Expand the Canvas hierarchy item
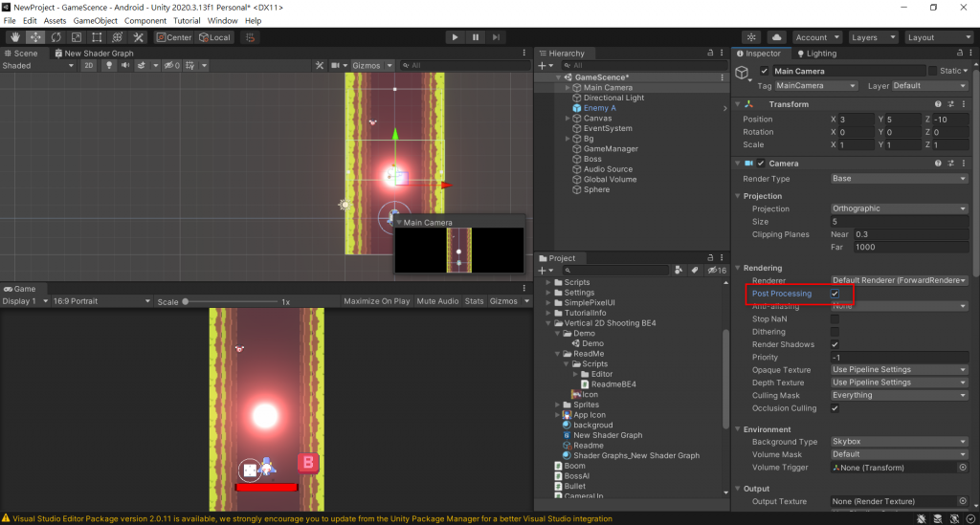Screen dimensions: 980x525 (568, 118)
